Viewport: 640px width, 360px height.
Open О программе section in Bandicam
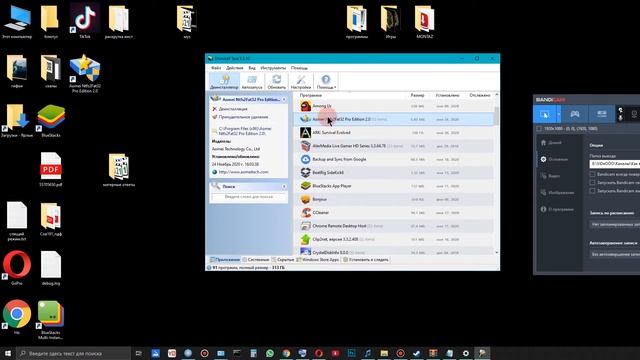pyautogui.click(x=557, y=209)
